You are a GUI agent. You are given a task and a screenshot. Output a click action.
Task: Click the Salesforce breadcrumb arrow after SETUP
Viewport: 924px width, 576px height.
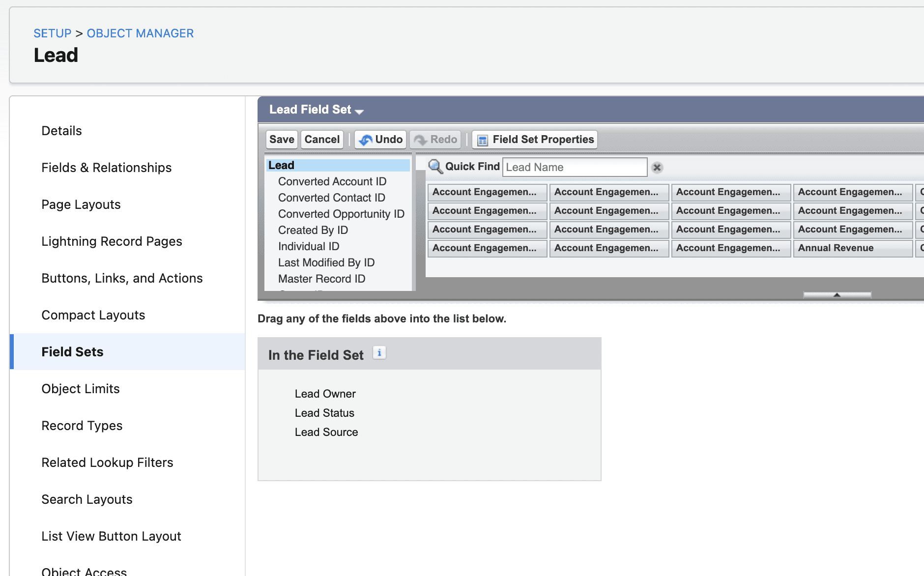79,33
